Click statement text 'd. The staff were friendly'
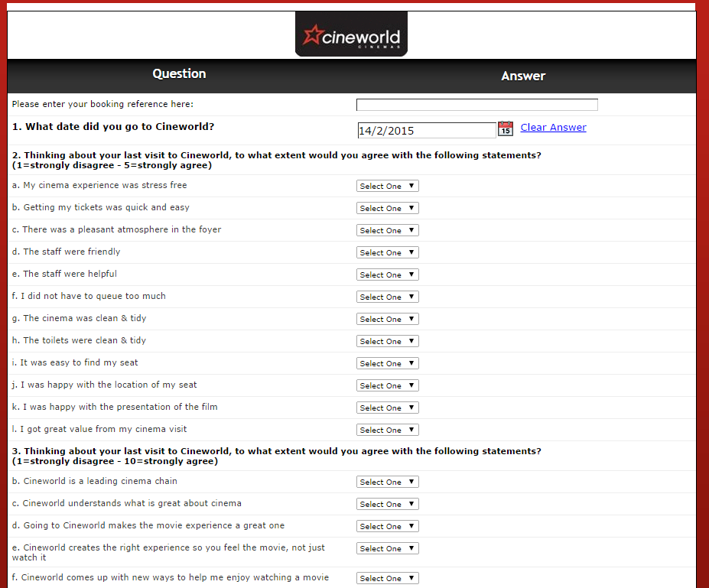Screen dimensions: 709x588 66,252
